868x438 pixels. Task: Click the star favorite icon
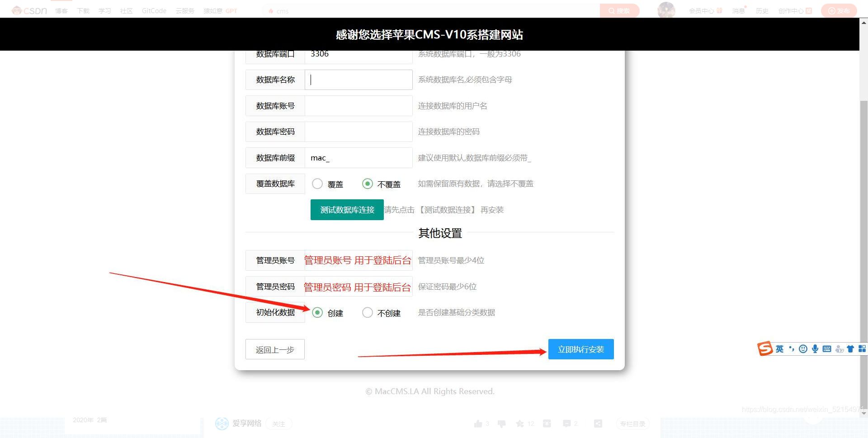pos(520,424)
